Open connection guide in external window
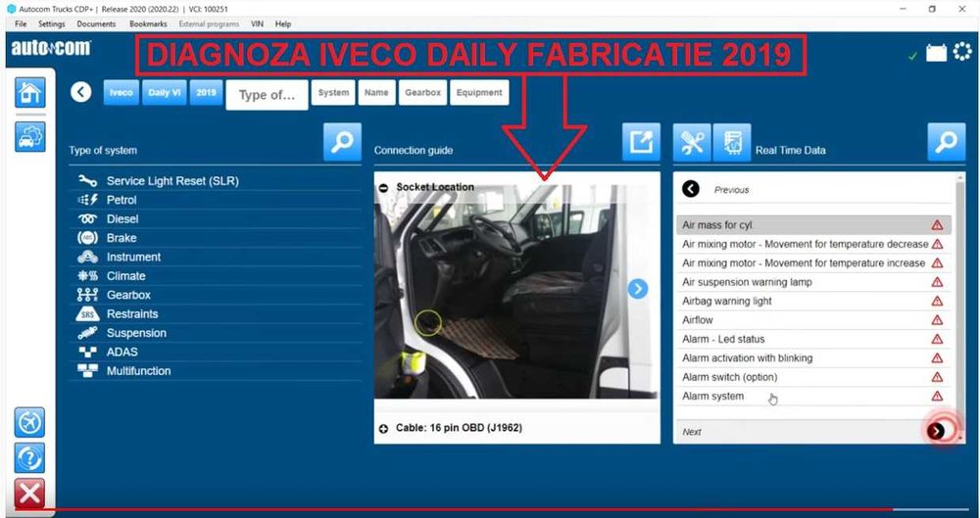This screenshot has width=980, height=518. pyautogui.click(x=641, y=142)
